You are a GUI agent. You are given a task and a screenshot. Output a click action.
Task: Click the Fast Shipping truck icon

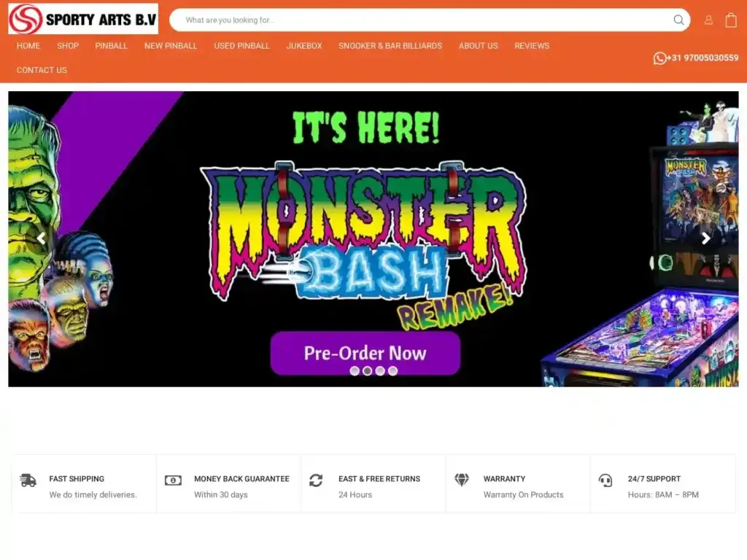tap(28, 480)
